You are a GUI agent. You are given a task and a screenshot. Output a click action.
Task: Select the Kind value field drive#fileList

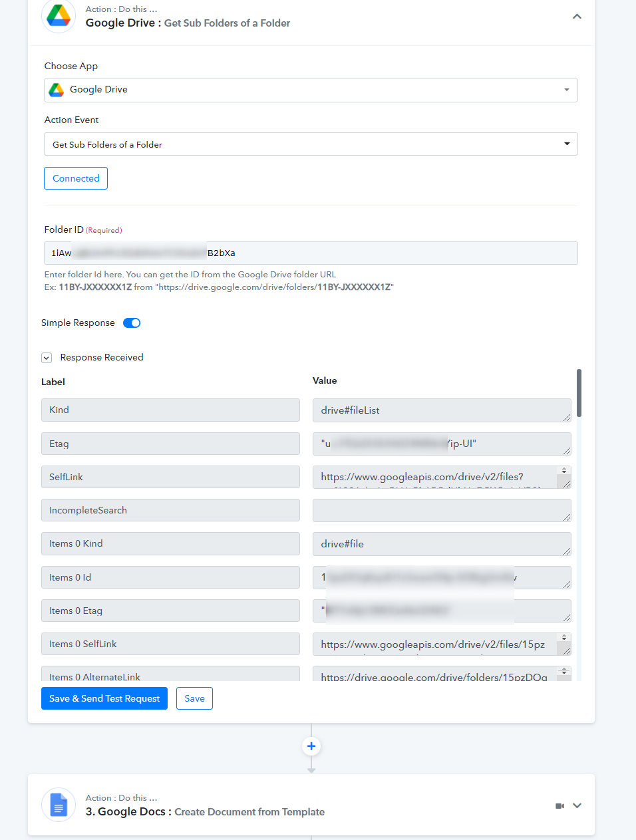439,410
